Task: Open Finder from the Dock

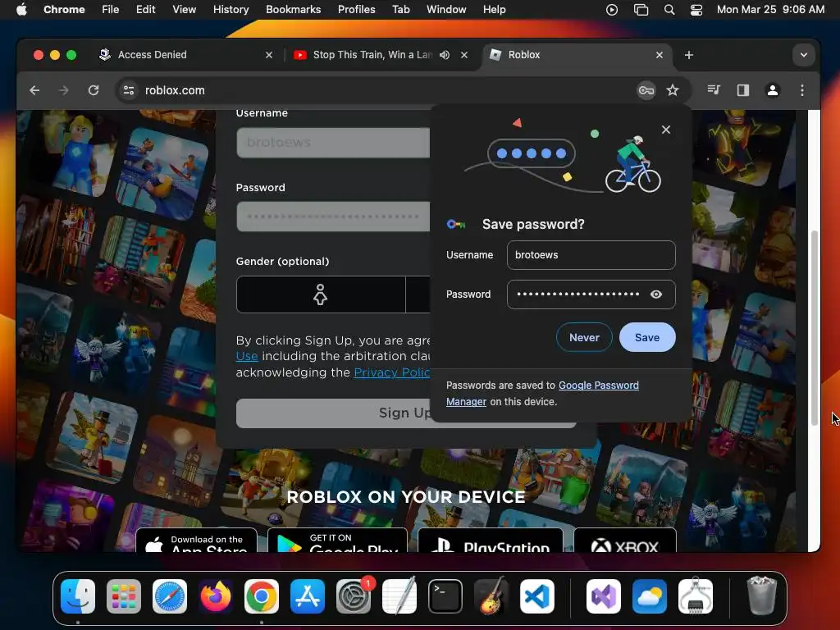Action: coord(78,596)
